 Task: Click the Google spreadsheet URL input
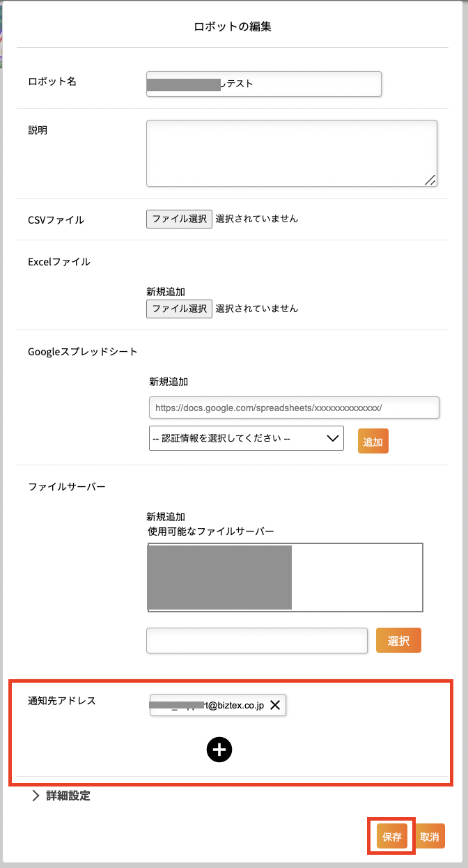294,408
